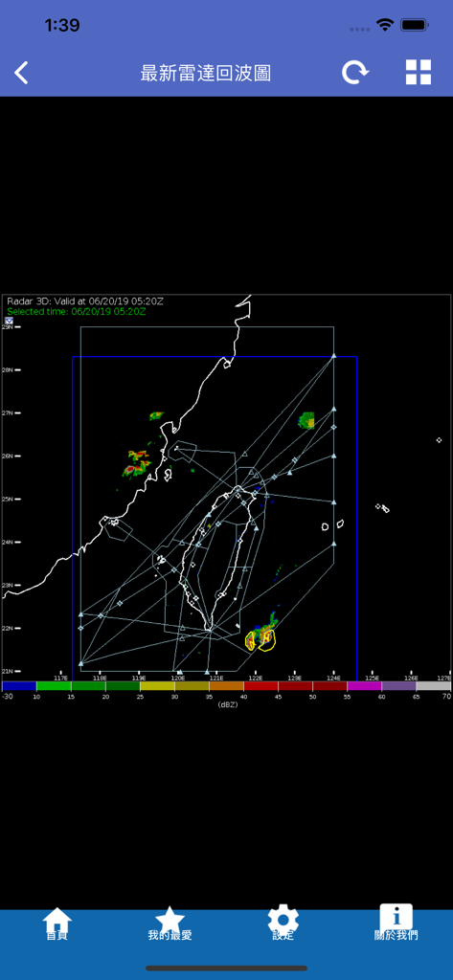Select the gray 65 to 70 dBZ segment
This screenshot has width=453, height=980.
click(434, 685)
